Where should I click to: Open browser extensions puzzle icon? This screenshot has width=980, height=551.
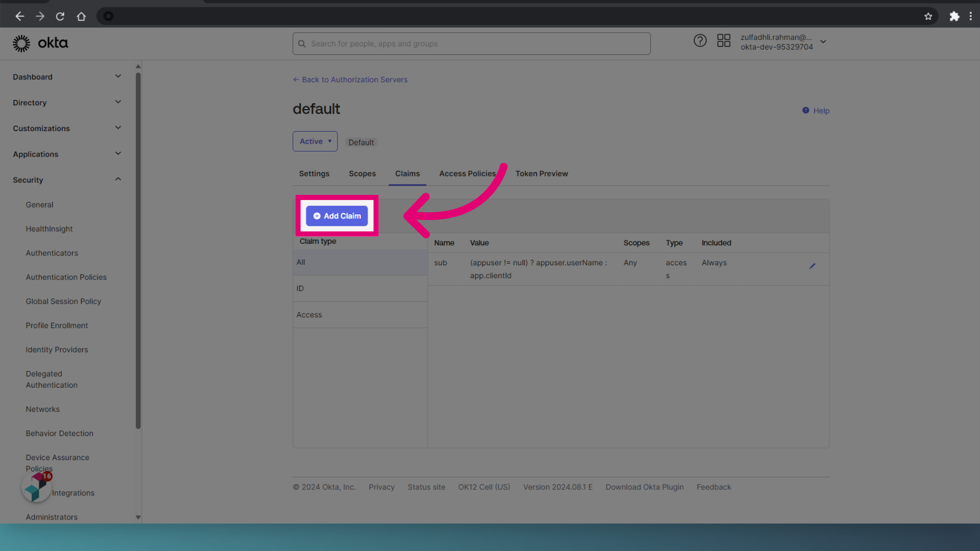click(954, 16)
